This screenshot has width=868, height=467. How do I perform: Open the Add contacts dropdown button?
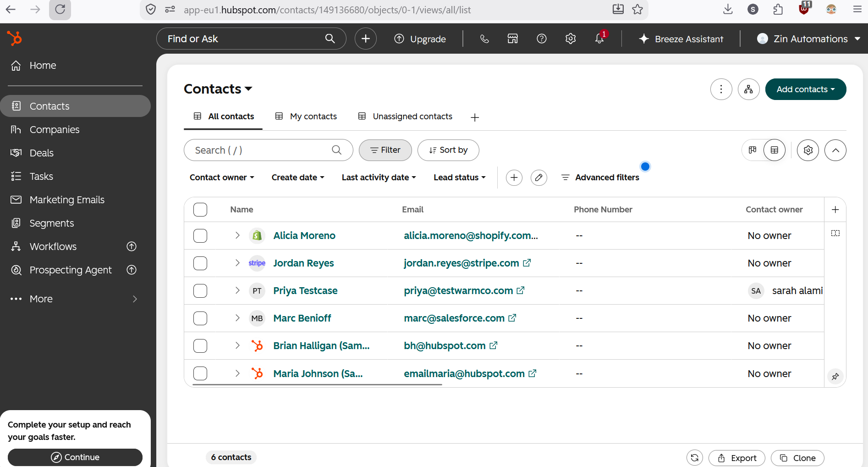tap(806, 89)
